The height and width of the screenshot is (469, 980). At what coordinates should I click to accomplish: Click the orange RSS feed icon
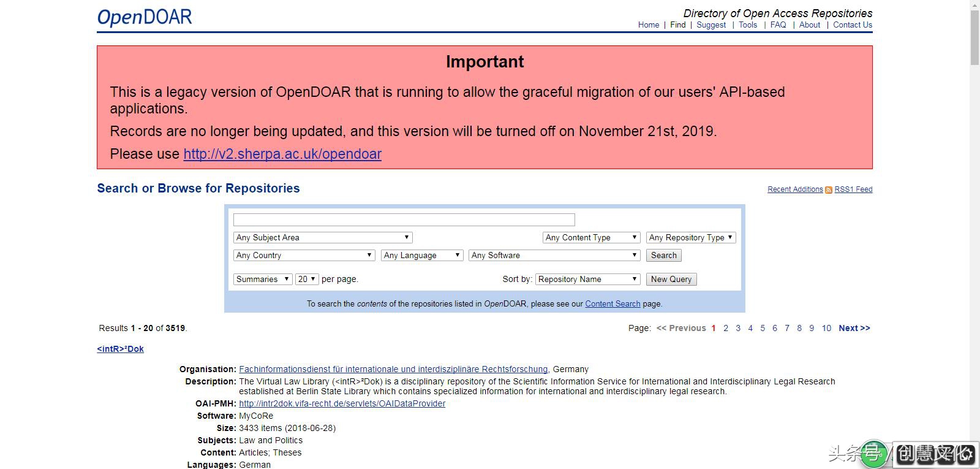(828, 190)
